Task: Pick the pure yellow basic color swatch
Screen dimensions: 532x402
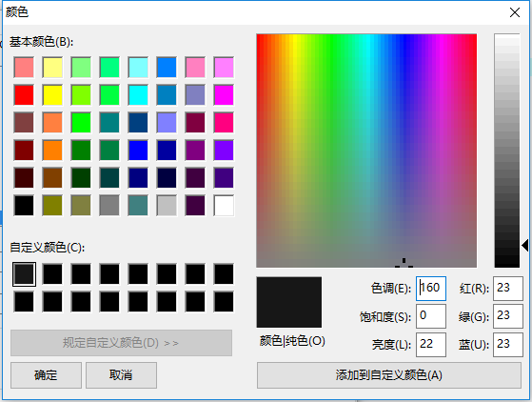Action: [x=52, y=94]
